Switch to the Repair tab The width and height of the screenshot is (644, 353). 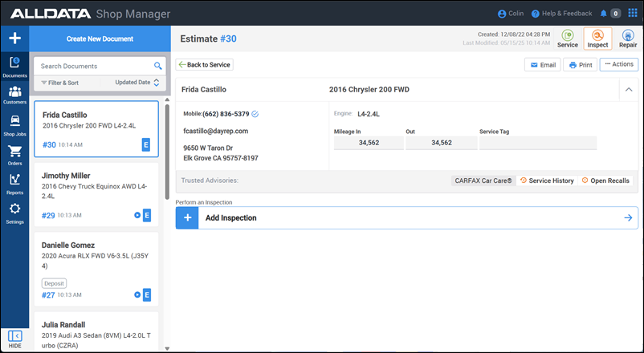[628, 39]
